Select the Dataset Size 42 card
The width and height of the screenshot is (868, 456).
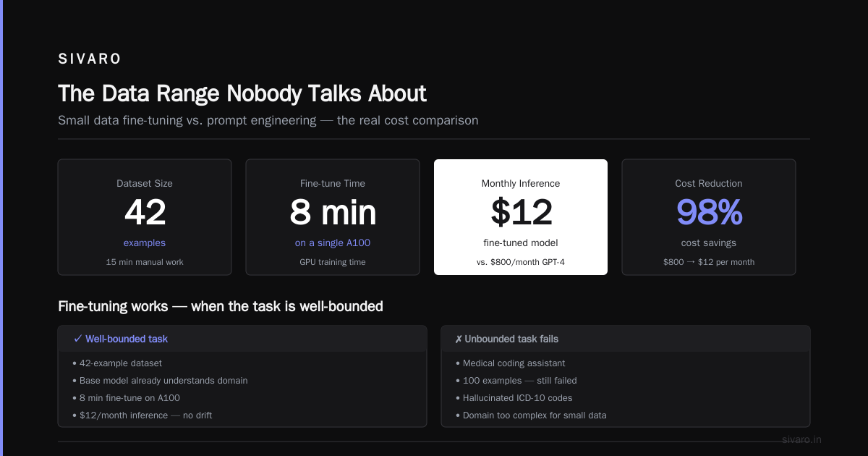coord(145,217)
